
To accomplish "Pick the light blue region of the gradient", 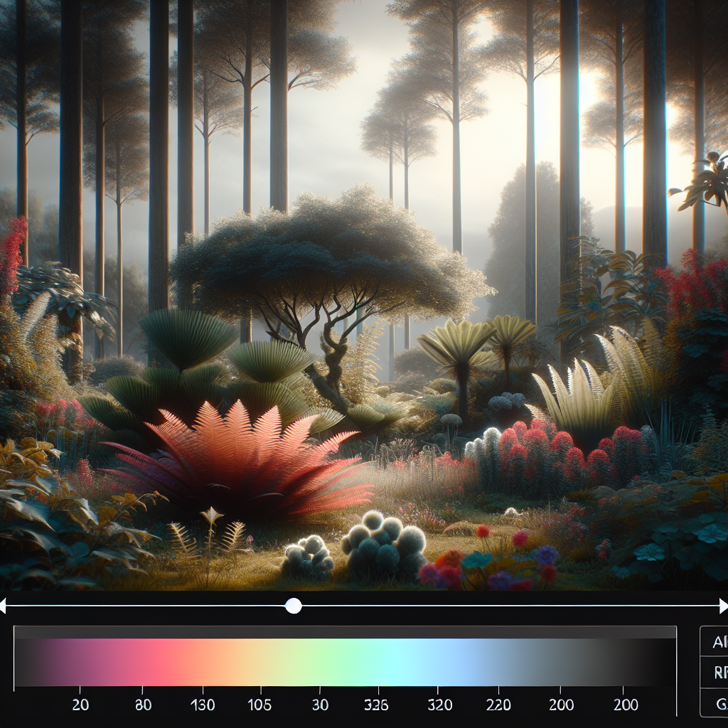I will (464, 662).
